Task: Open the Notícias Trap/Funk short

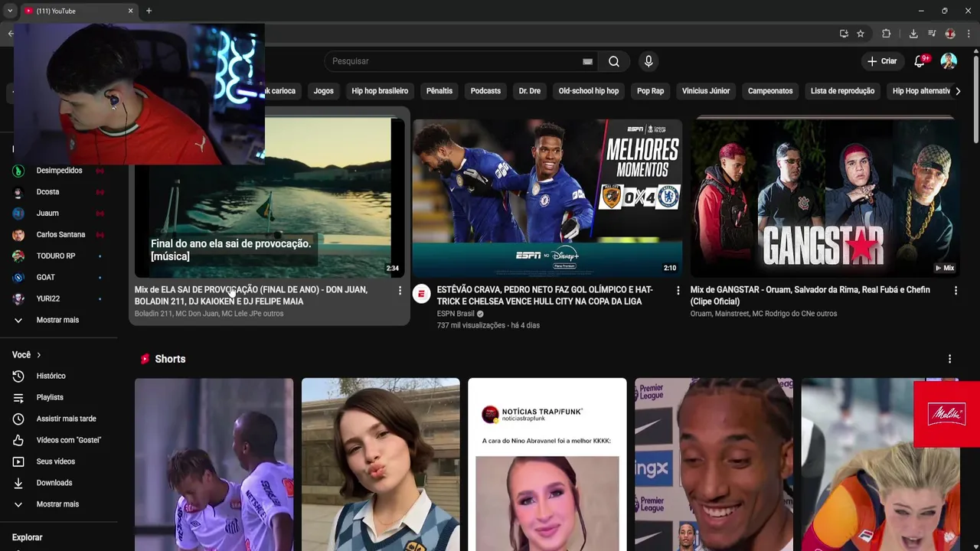Action: pos(547,465)
